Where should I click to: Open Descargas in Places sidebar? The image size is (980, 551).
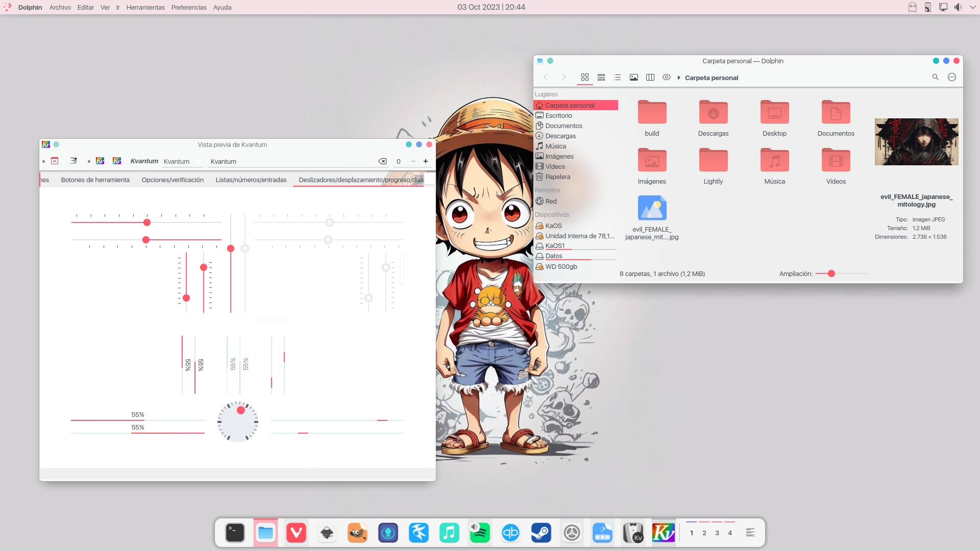(576, 136)
